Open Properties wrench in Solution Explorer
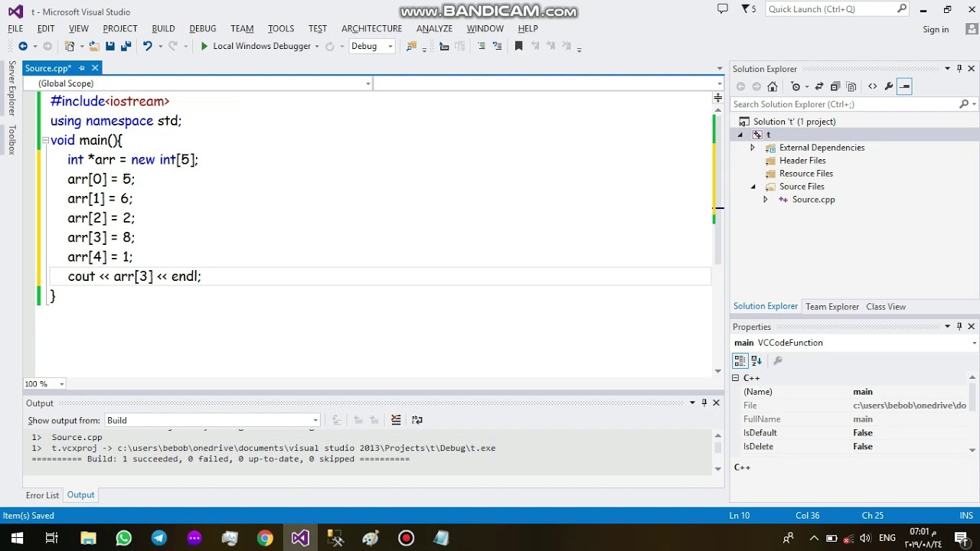The height and width of the screenshot is (551, 980). (888, 86)
